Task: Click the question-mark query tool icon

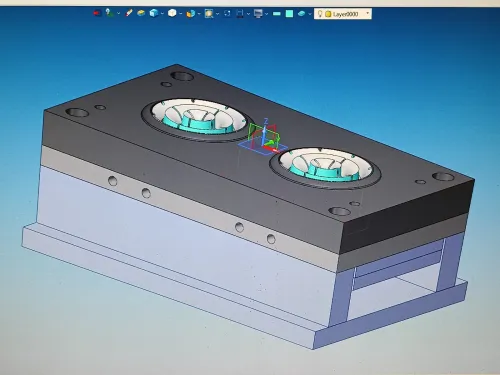Action: click(x=109, y=13)
